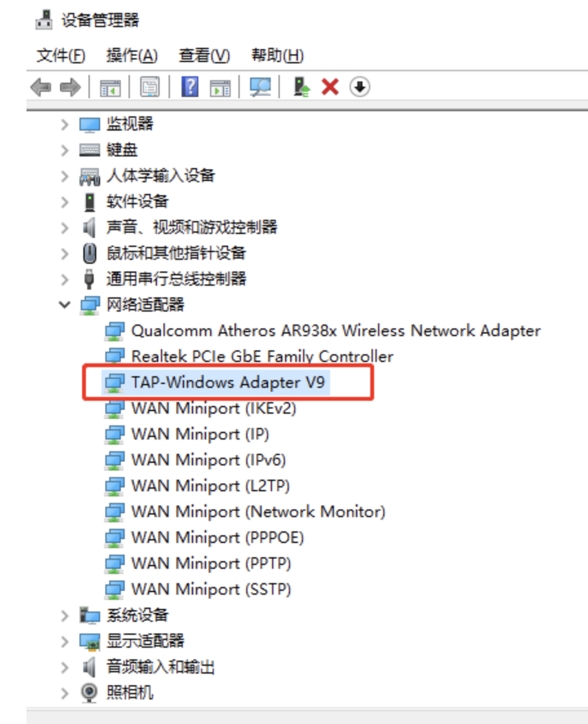Image resolution: width=588 pixels, height=724 pixels.
Task: Click the 人体学输入设备 category icon
Action: (90, 176)
